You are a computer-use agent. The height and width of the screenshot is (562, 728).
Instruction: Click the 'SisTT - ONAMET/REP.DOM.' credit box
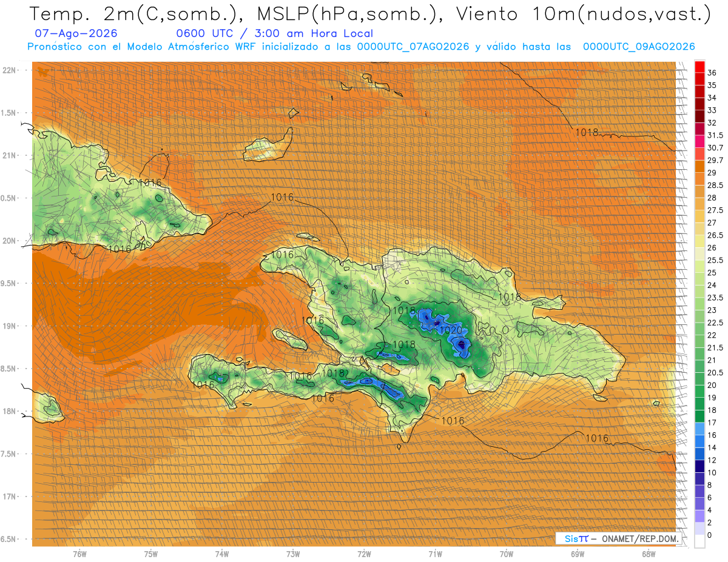[619, 538]
